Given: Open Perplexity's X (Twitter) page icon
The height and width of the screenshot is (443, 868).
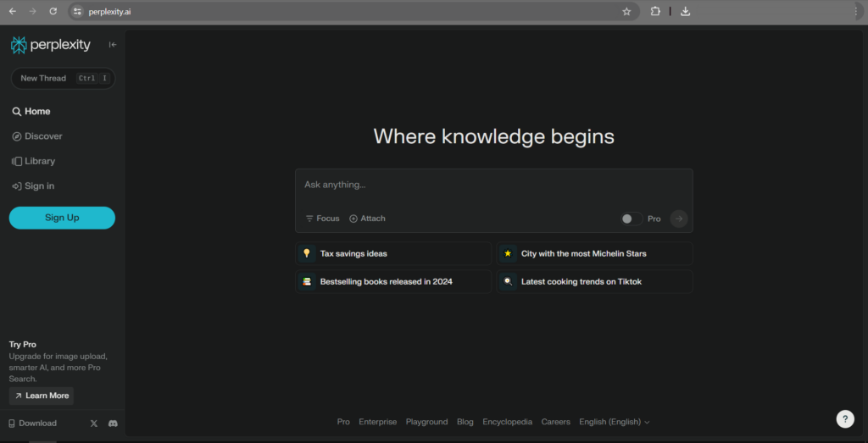Looking at the screenshot, I should (x=94, y=423).
